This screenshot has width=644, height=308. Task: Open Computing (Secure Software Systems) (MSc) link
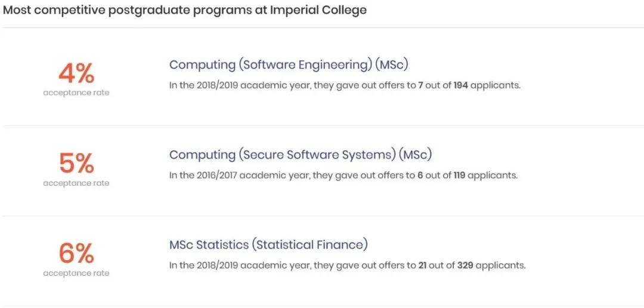[301, 155]
